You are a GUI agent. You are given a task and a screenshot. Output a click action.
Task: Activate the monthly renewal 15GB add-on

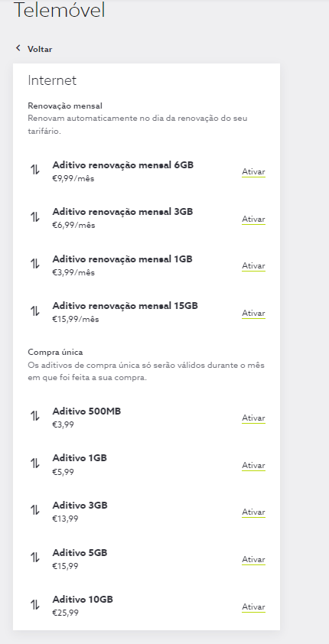253,313
